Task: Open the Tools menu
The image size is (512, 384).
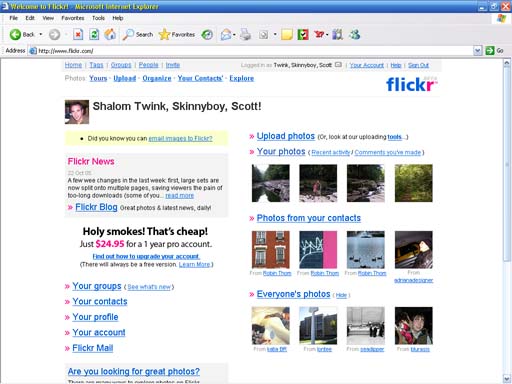Action: [98, 18]
